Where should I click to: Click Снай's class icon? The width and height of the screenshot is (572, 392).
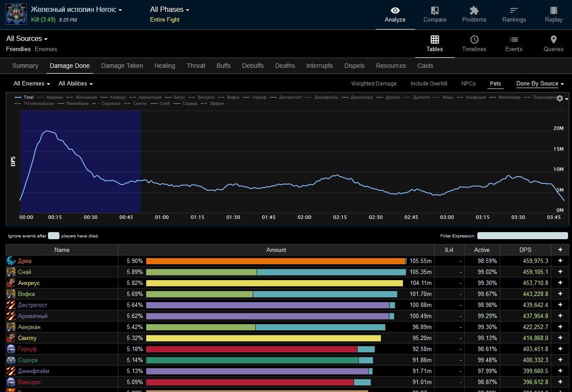point(11,272)
